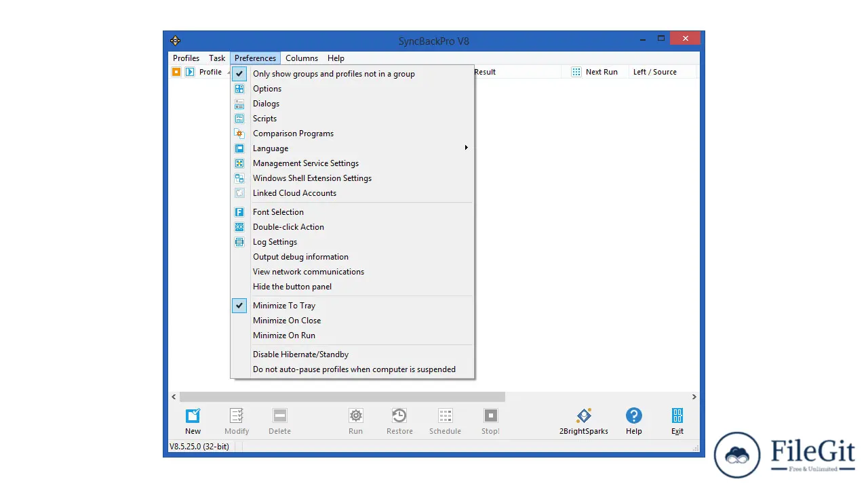Click the Delete profile icon
The image size is (868, 488).
click(279, 415)
